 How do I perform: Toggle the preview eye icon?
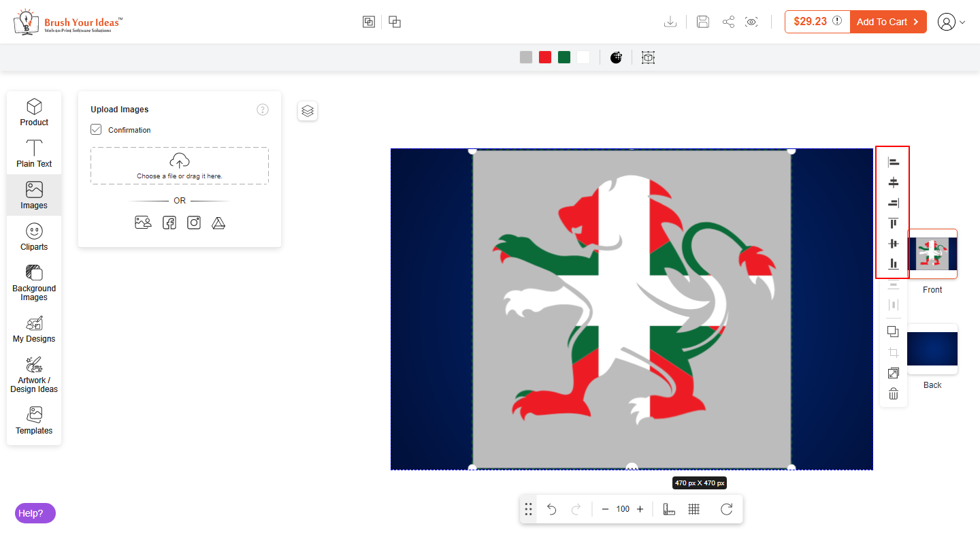(x=751, y=22)
